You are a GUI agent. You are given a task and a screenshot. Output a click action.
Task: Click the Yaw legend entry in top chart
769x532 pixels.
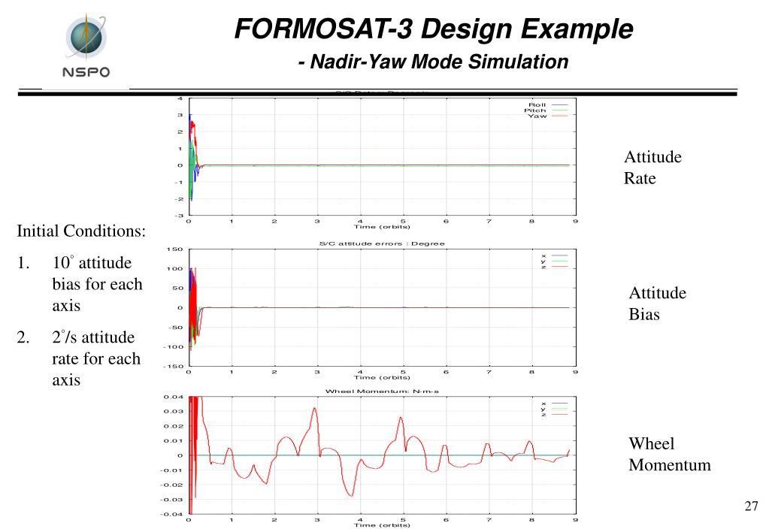[x=547, y=116]
